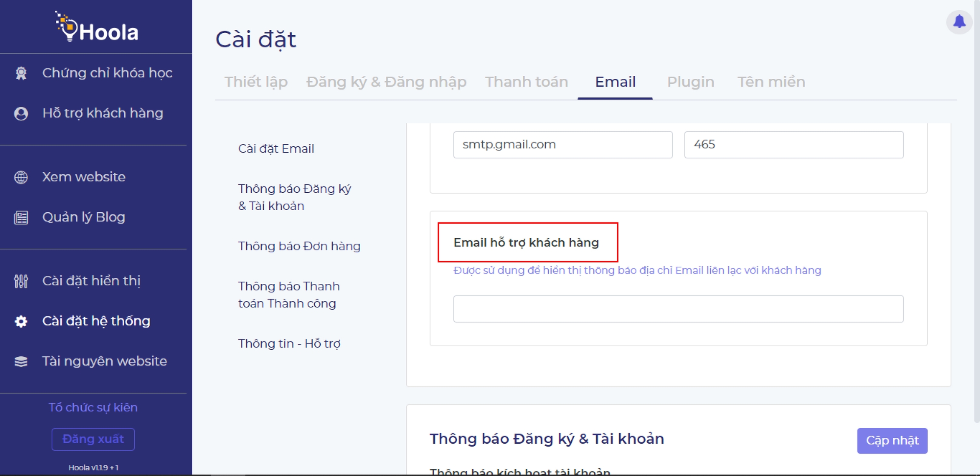Click the Đăng xuất button

point(93,439)
